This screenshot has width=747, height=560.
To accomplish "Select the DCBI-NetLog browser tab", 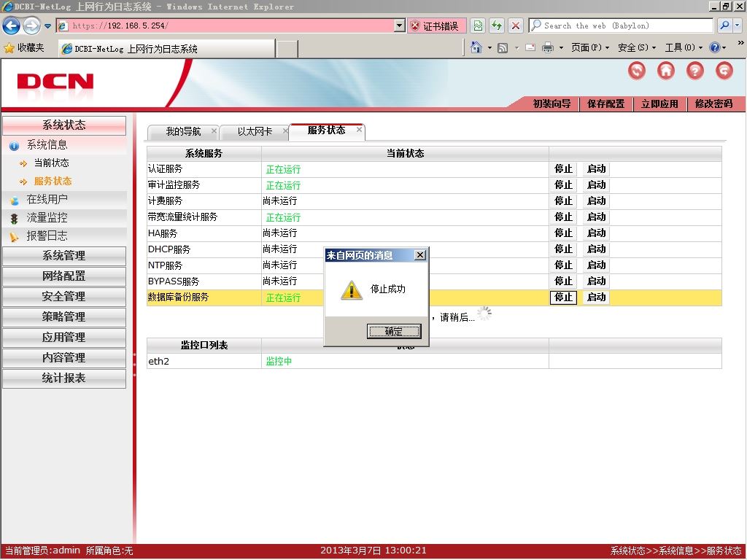I will coord(166,49).
